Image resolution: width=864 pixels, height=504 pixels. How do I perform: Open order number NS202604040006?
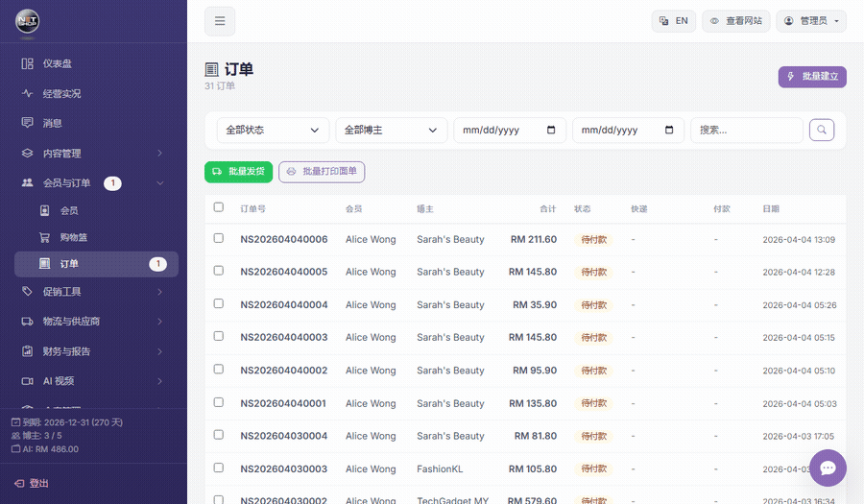point(284,240)
